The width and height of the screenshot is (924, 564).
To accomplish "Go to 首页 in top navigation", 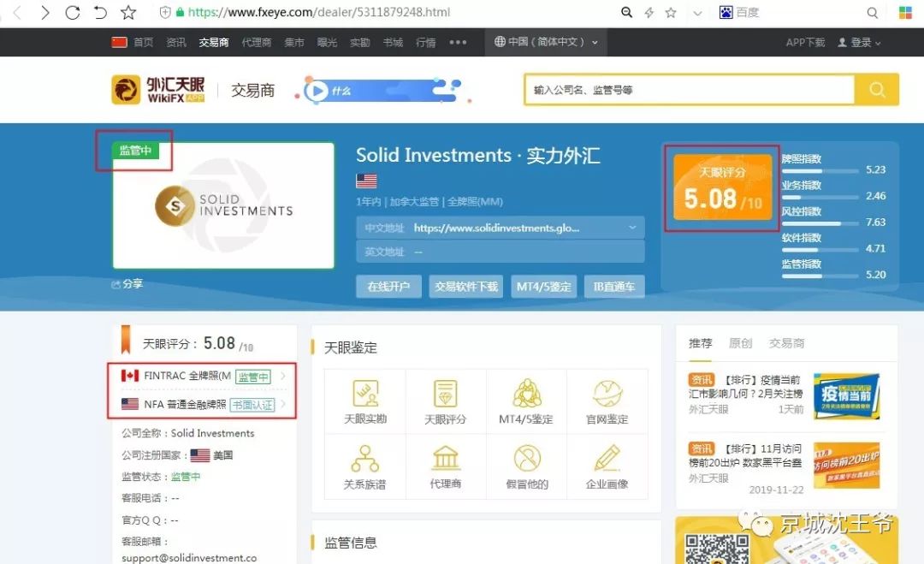I will (x=143, y=42).
